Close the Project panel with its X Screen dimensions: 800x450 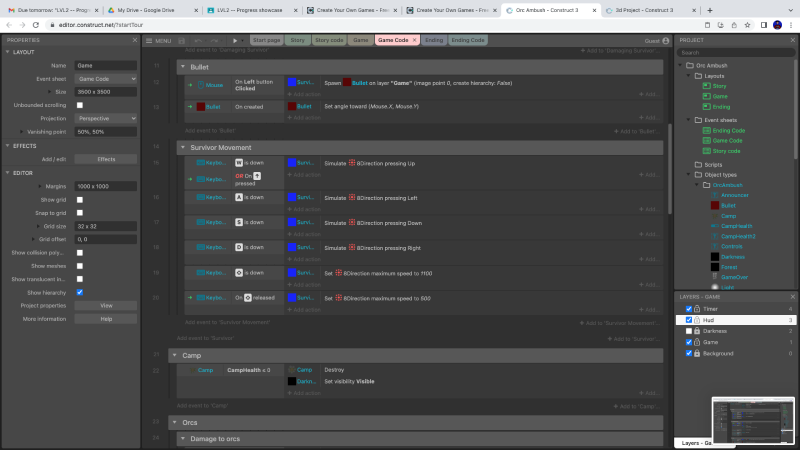click(793, 40)
